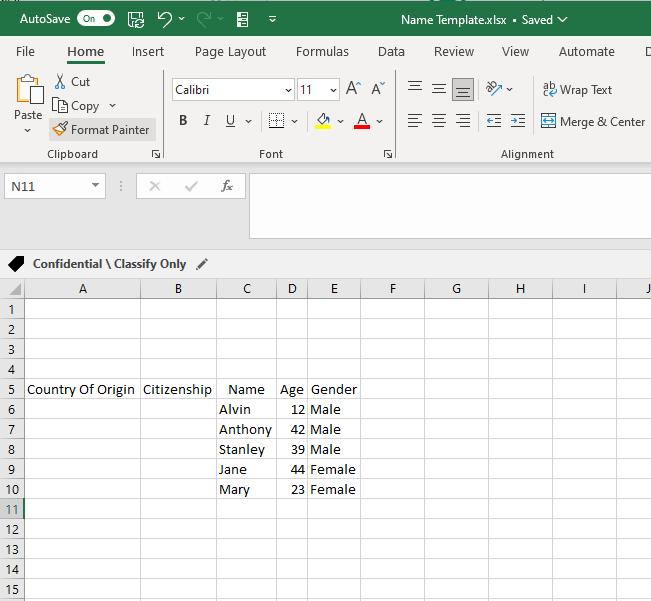
Task: Open the View tab
Action: [515, 51]
